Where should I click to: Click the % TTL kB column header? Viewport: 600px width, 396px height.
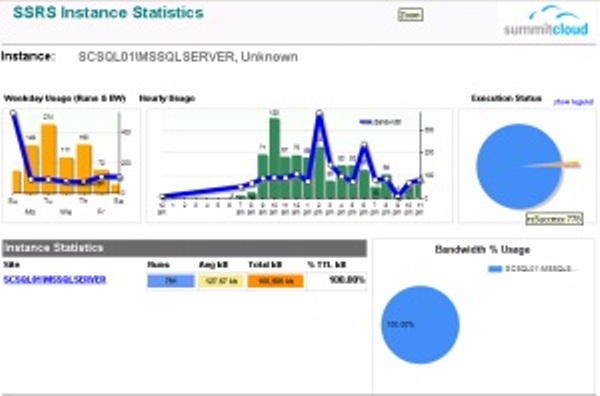[326, 265]
